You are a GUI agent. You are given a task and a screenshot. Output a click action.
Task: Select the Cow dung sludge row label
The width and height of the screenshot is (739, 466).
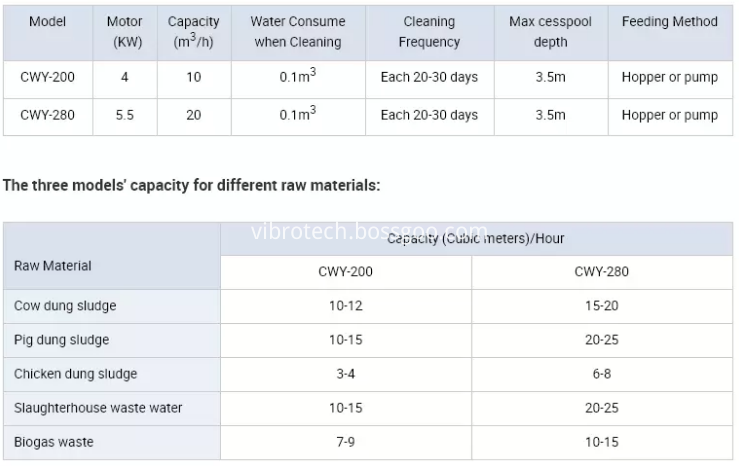[x=65, y=306]
